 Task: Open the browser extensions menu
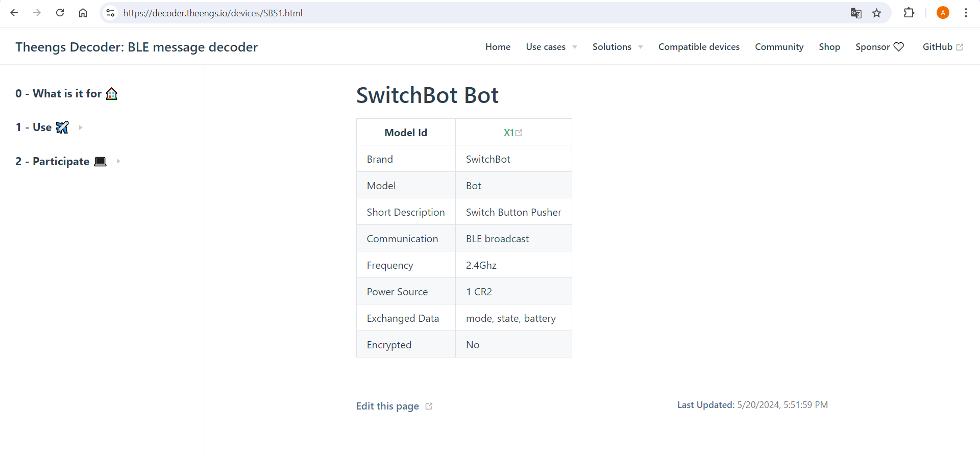point(909,13)
